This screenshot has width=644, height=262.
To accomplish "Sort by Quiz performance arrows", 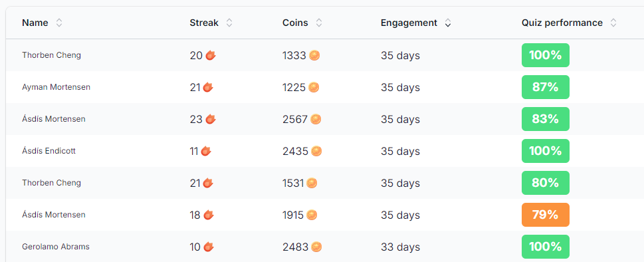I will point(613,23).
